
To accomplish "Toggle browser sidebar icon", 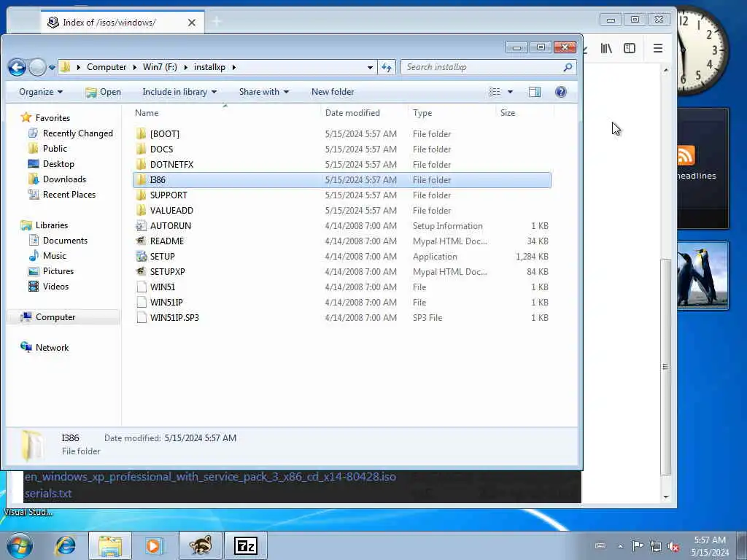I will (x=630, y=48).
